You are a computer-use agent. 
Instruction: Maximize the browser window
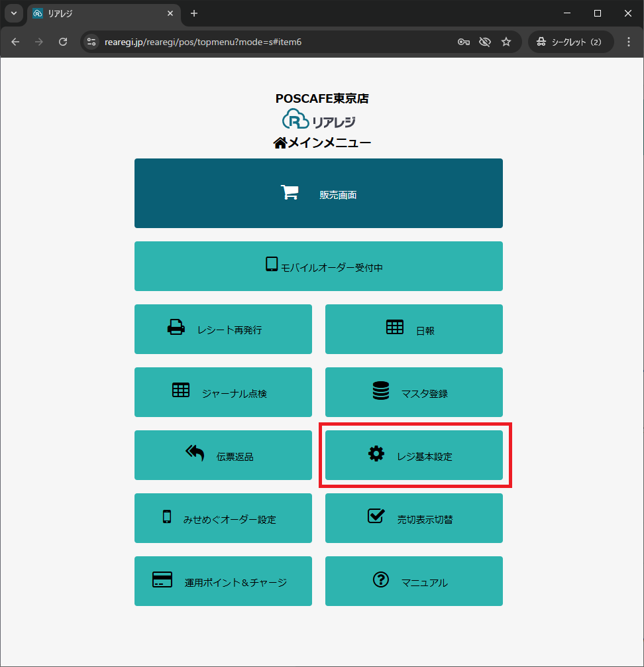(597, 13)
